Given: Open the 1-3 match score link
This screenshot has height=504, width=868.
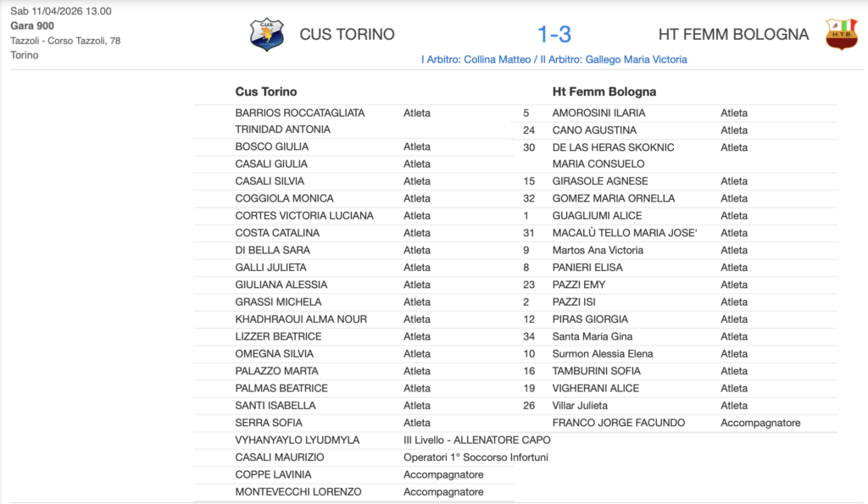Looking at the screenshot, I should [554, 35].
